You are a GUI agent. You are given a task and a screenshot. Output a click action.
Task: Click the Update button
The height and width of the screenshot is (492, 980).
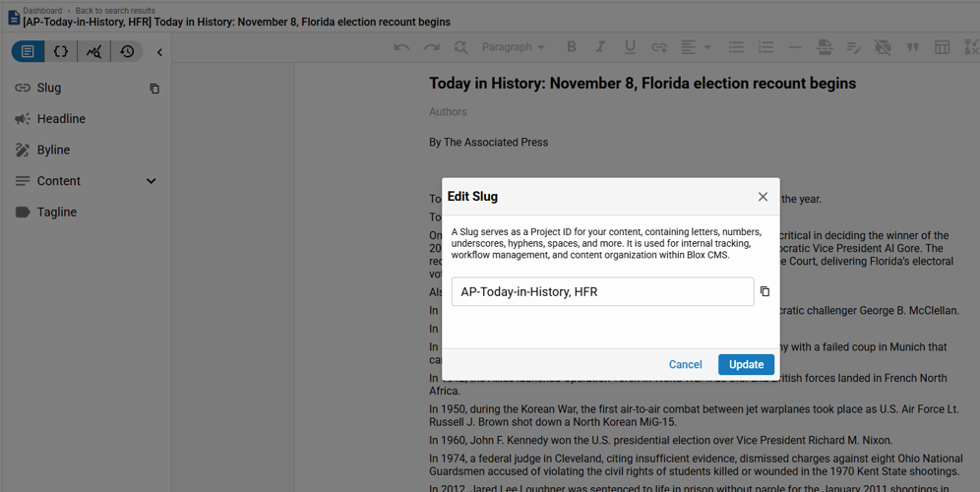(x=746, y=364)
